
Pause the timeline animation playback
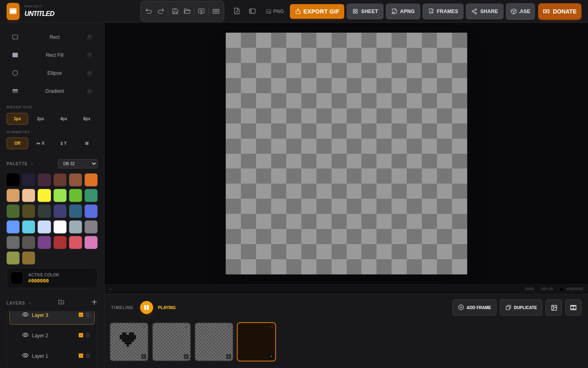click(x=147, y=307)
